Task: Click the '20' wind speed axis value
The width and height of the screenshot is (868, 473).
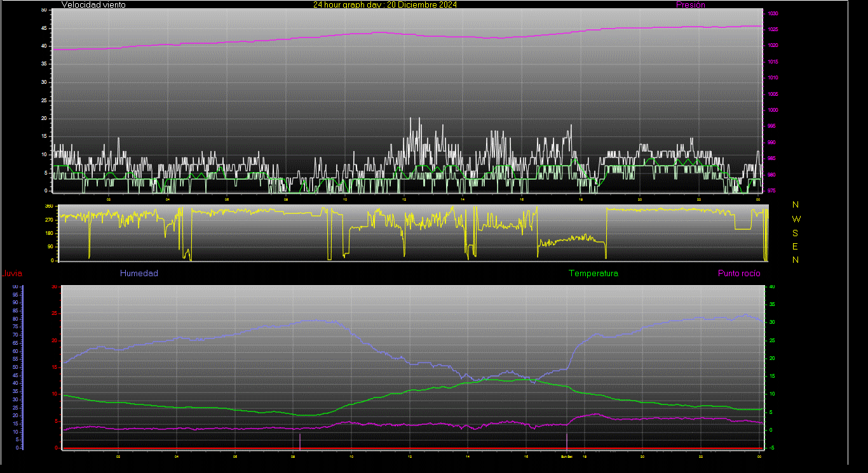Action: click(x=43, y=118)
